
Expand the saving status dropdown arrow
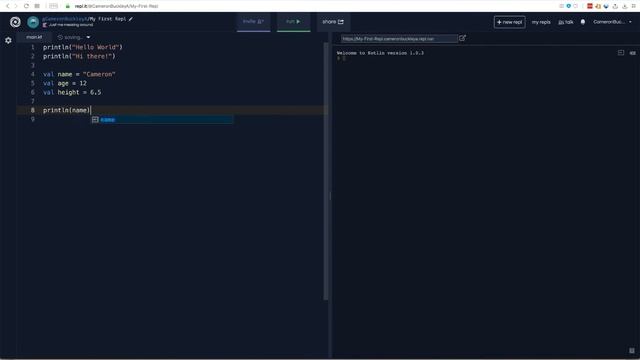[88, 37]
